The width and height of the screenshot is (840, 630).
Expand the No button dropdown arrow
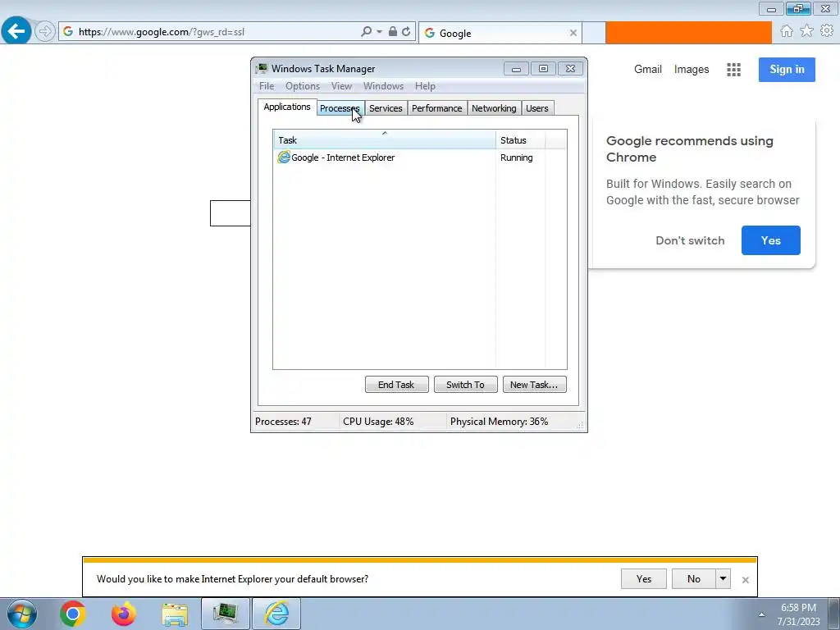tap(724, 579)
